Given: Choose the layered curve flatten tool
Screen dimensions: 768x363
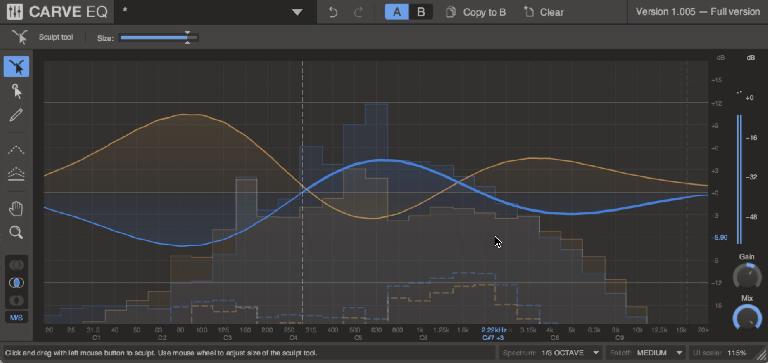Looking at the screenshot, I should [x=16, y=173].
